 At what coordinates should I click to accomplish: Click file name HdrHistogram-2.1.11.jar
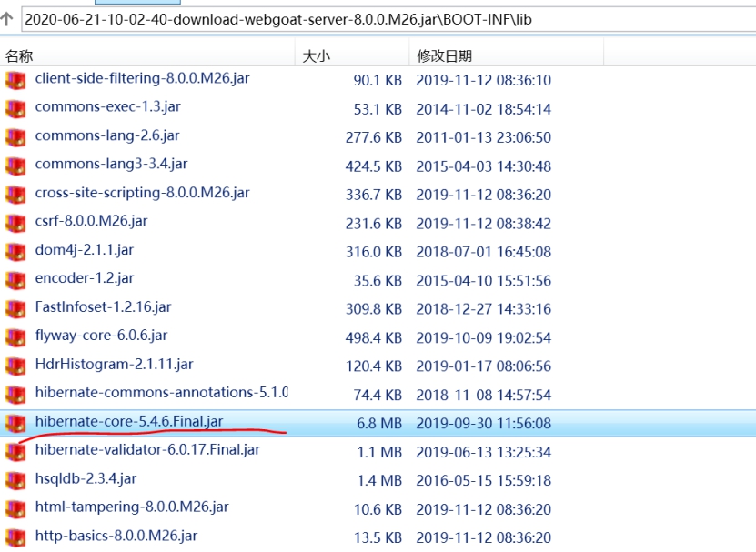tap(114, 364)
